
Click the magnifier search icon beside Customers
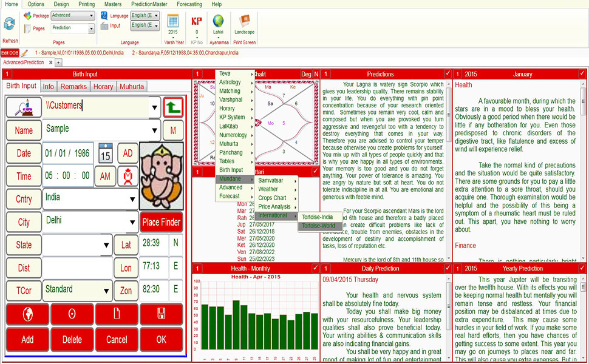pyautogui.click(x=24, y=107)
